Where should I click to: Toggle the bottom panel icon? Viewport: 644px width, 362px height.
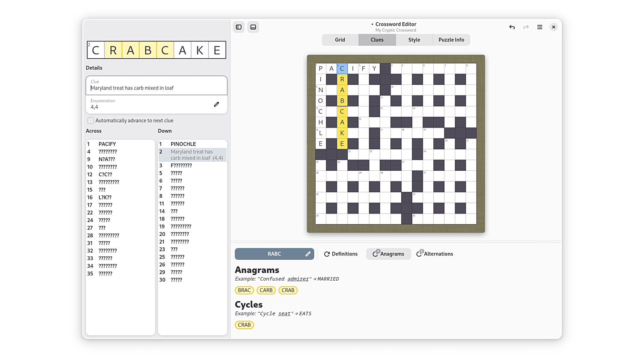click(253, 27)
